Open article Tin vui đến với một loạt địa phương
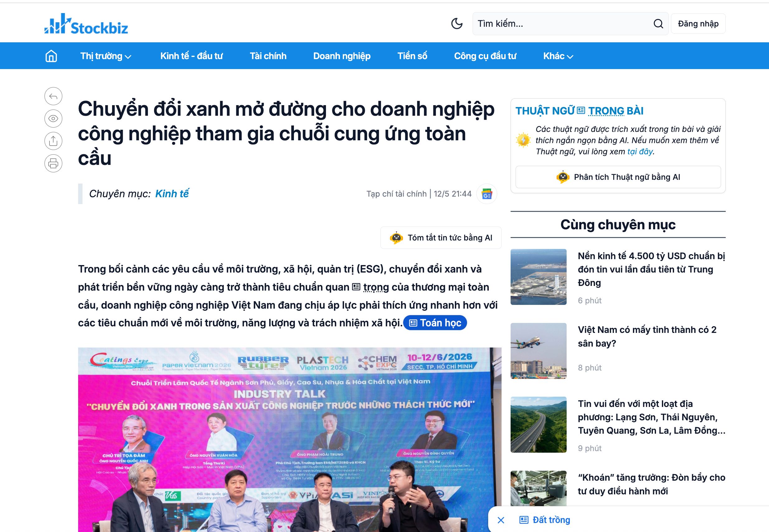Screen dimensions: 769x532 652,417
